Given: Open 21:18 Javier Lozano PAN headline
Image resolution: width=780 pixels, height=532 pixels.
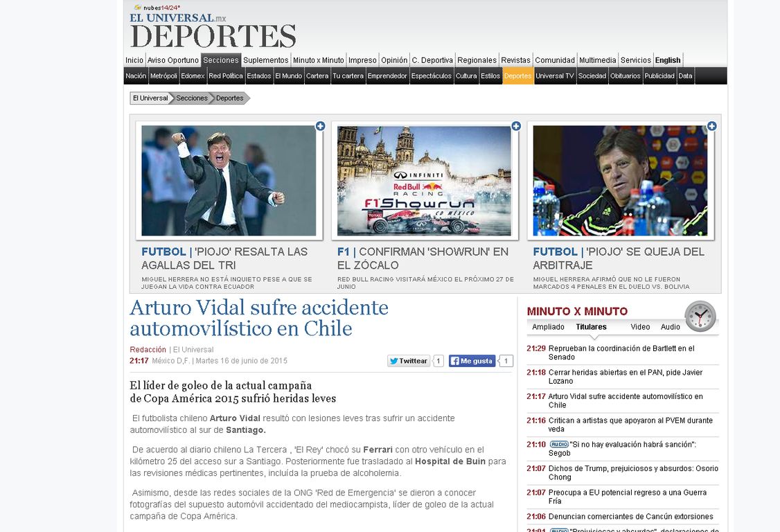Looking at the screenshot, I should click(626, 377).
